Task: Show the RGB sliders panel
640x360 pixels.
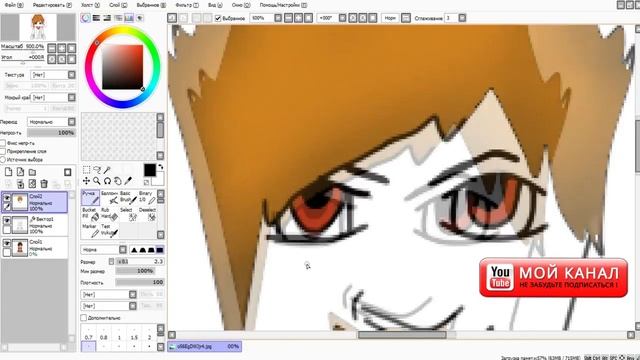Action: (x=96, y=18)
